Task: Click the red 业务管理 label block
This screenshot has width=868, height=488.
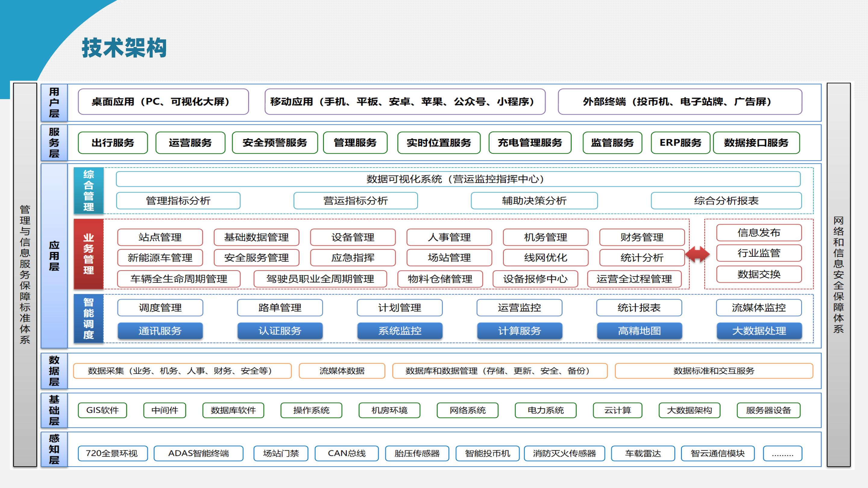Action: click(88, 254)
